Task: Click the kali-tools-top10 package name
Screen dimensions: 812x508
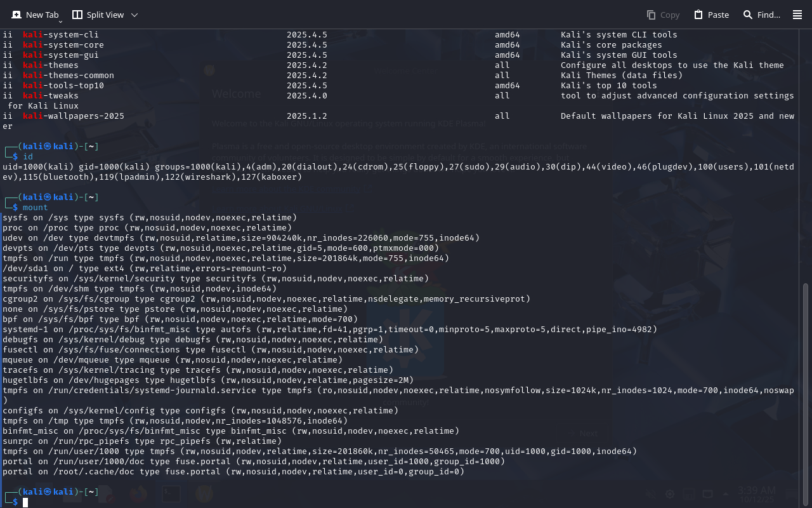Action: (63, 86)
